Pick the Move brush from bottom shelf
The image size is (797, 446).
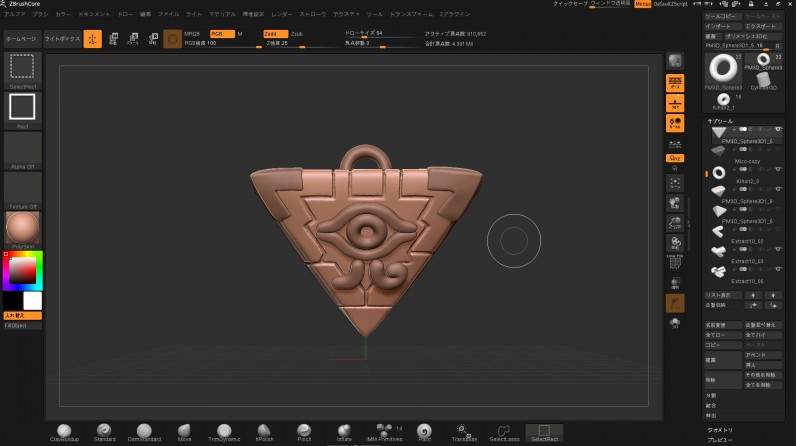click(184, 431)
